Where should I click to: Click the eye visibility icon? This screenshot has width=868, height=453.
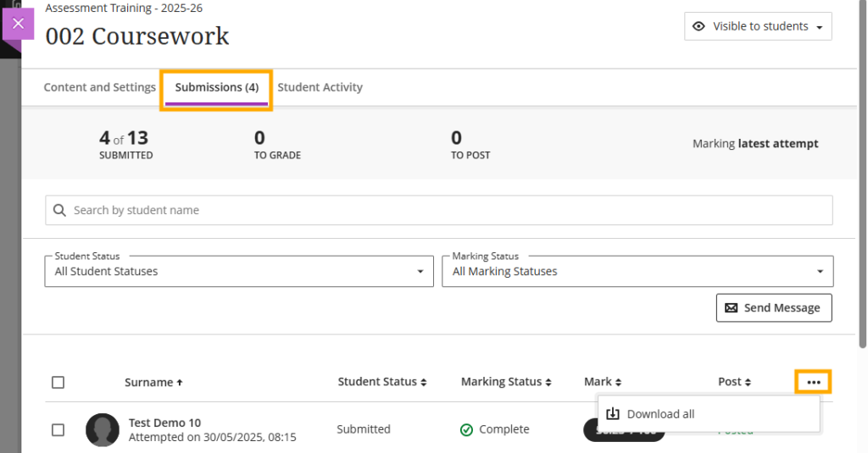pyautogui.click(x=698, y=26)
